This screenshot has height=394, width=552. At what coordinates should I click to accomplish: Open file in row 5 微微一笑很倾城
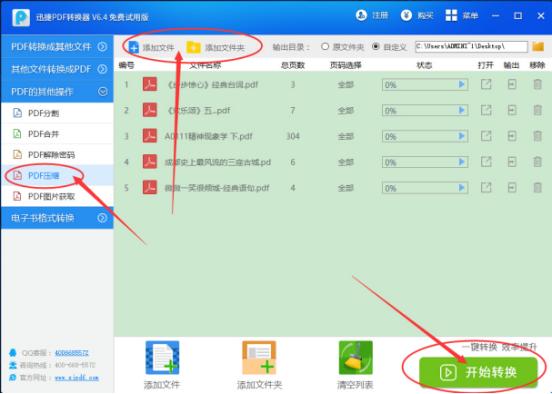coord(486,188)
